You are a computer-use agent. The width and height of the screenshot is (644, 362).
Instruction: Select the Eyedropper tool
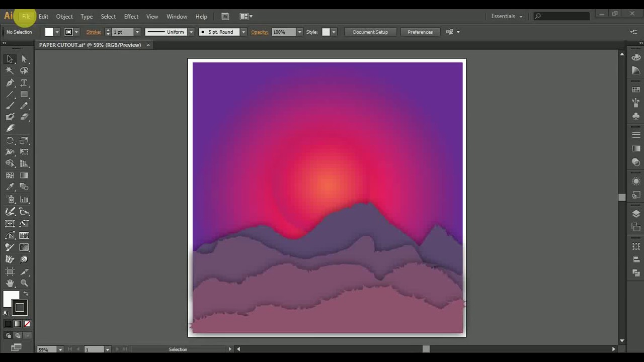click(10, 187)
